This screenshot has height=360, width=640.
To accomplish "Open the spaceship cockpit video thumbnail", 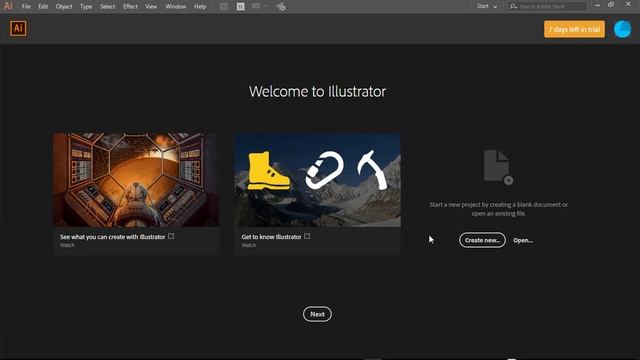I will (x=136, y=180).
